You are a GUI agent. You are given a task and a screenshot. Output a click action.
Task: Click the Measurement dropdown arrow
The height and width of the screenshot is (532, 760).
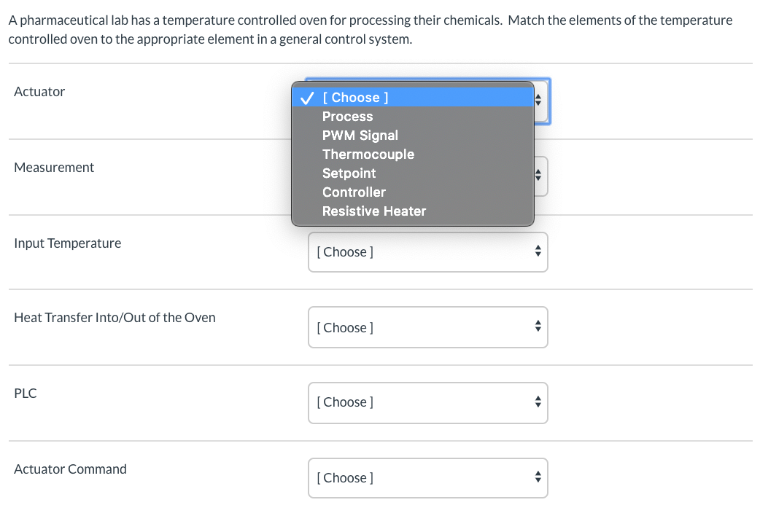[539, 176]
